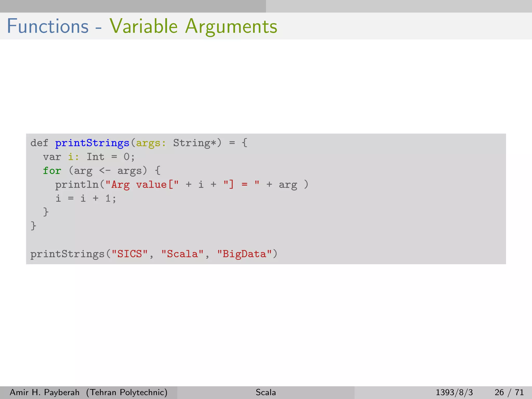The height and width of the screenshot is (399, 532).
Task: Click the 'def printStrings(args: String*) = {' line
Action: click(x=139, y=143)
